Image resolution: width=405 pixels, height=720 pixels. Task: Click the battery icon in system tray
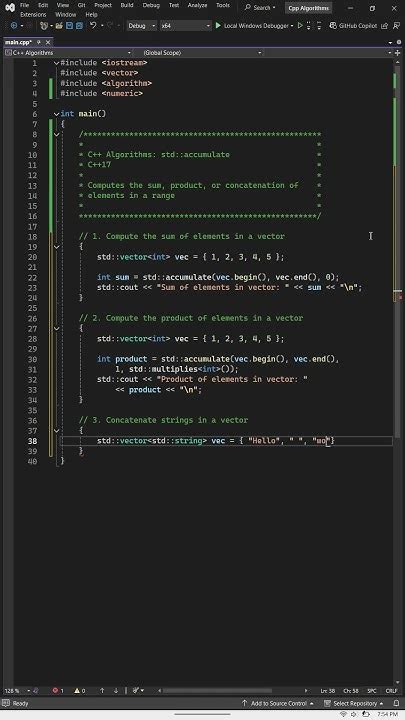(366, 714)
